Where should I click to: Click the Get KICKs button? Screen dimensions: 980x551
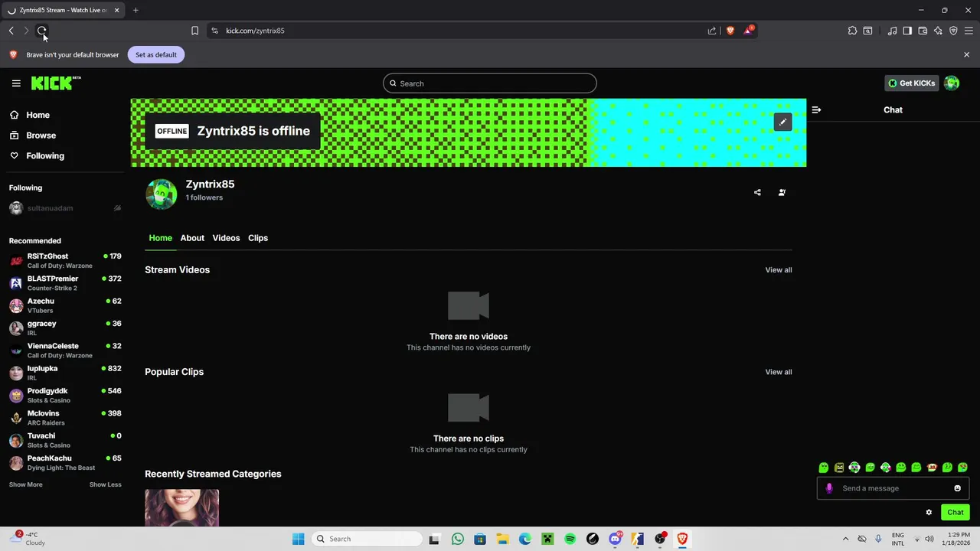point(911,83)
